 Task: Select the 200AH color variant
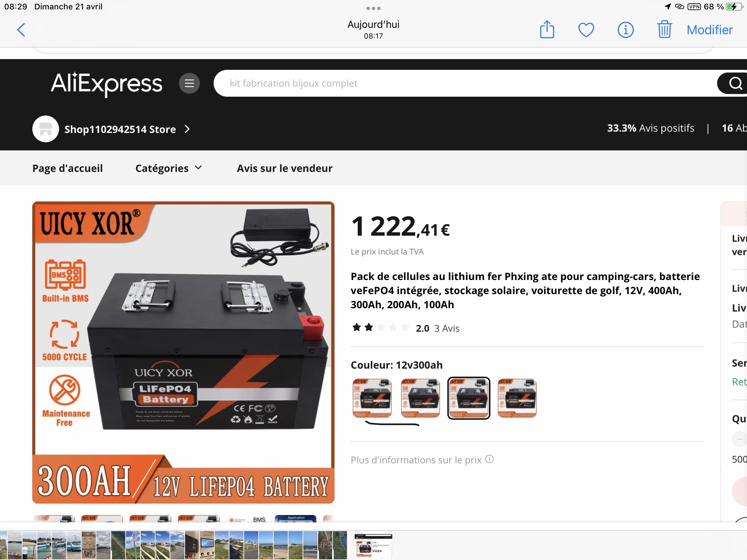tap(517, 398)
